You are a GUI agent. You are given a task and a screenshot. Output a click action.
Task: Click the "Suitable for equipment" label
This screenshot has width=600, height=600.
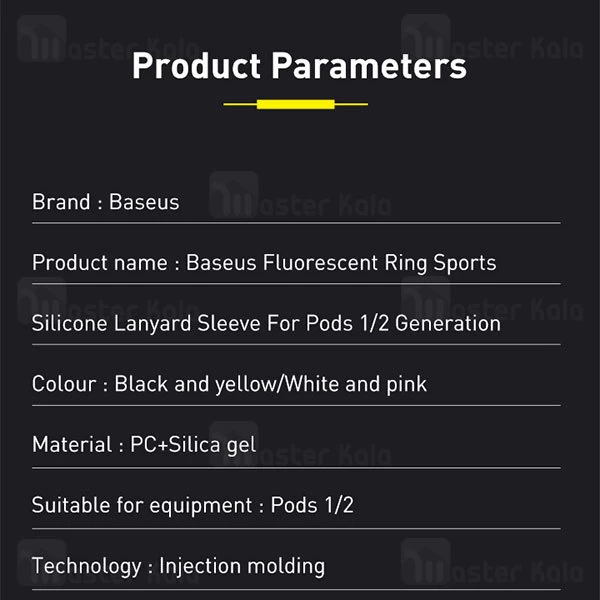click(139, 505)
